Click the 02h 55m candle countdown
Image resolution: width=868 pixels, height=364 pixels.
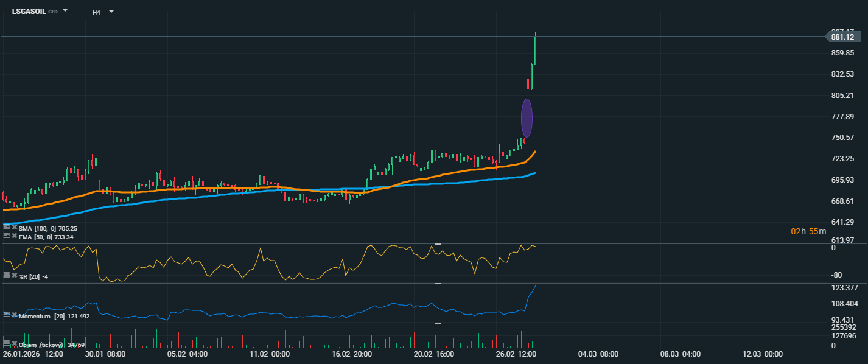tap(808, 231)
